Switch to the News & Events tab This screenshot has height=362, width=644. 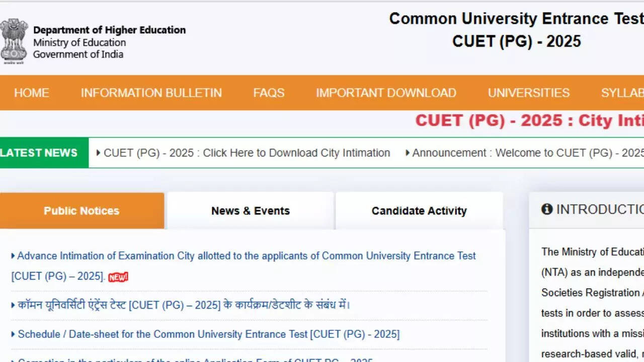[x=250, y=211]
